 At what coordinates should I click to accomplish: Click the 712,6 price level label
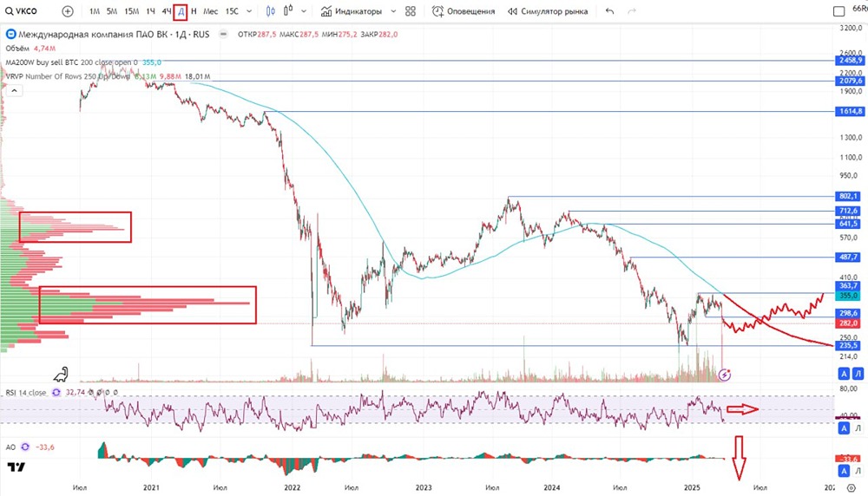pos(847,211)
